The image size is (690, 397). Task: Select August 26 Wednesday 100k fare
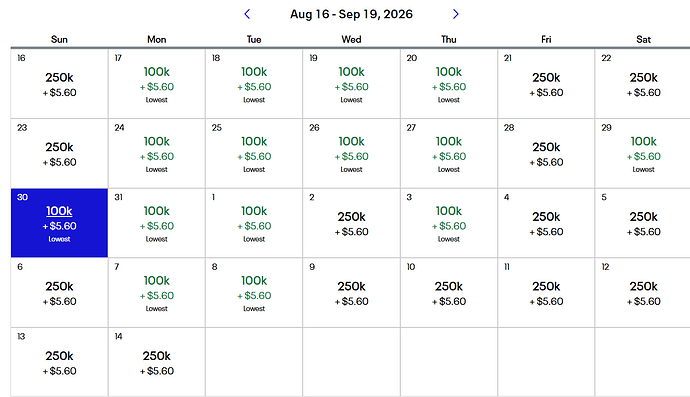(x=351, y=153)
